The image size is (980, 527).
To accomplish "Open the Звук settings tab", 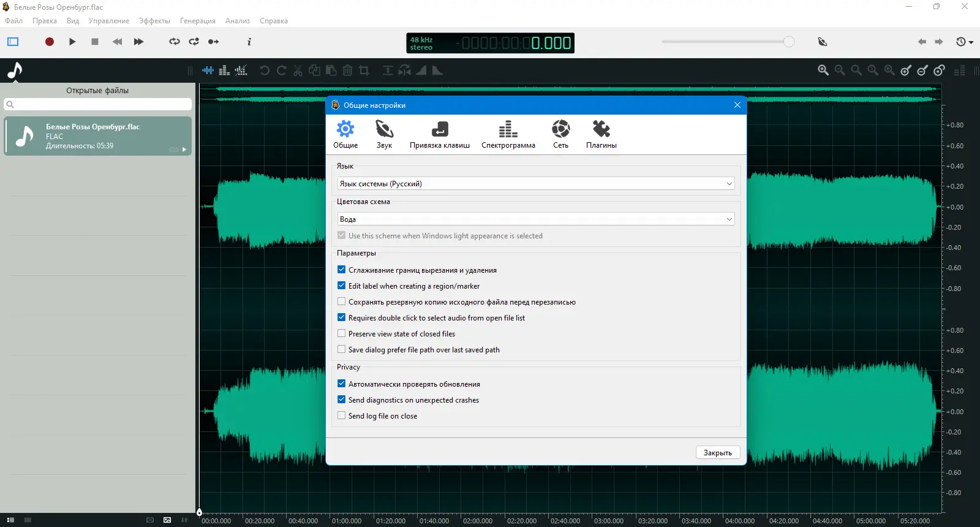I will point(384,134).
